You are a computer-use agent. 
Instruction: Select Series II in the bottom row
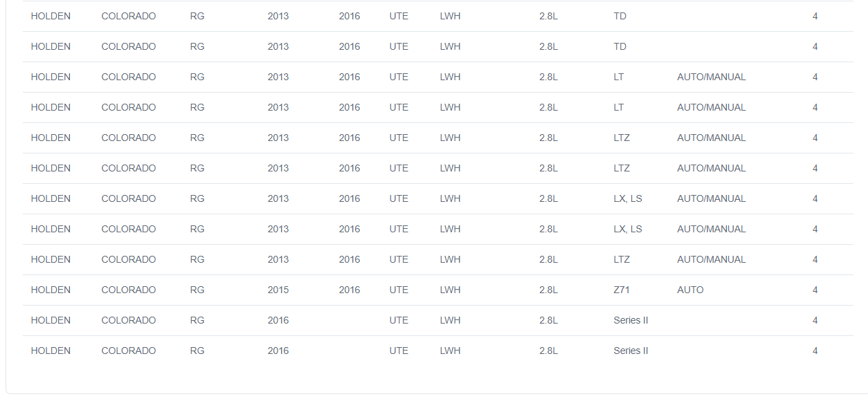click(631, 351)
